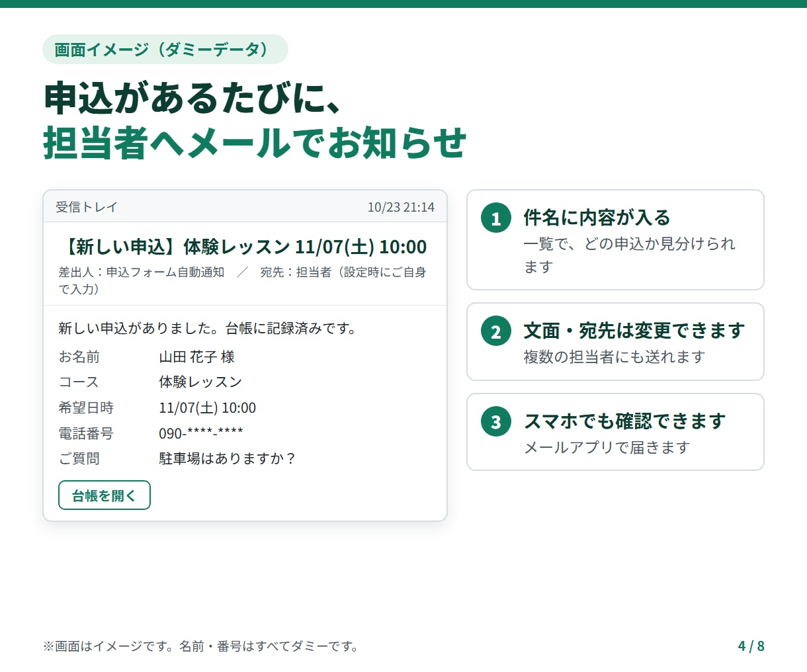The image size is (807, 672).
Task: Click the heading 文面・宛先は変更できます
Action: point(634,331)
